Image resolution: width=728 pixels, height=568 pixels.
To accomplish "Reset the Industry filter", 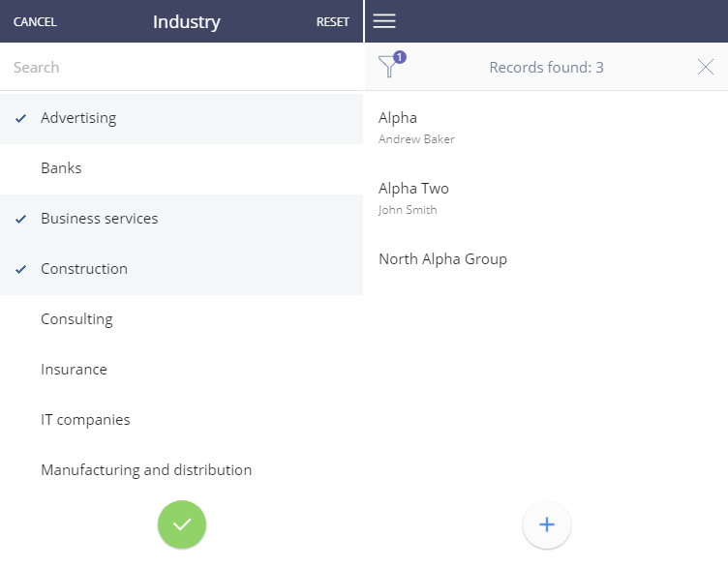I will tap(332, 22).
